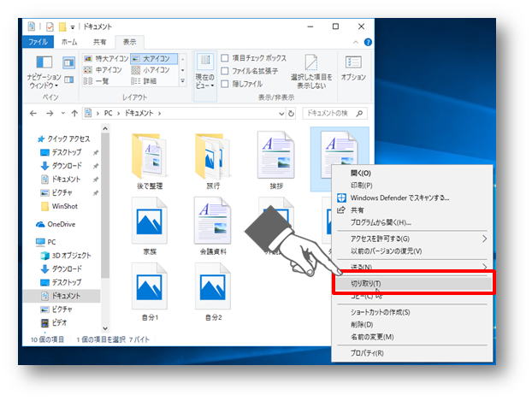The image size is (532, 401).
Task: Switch to the 表示 tab
Action: pos(129,42)
